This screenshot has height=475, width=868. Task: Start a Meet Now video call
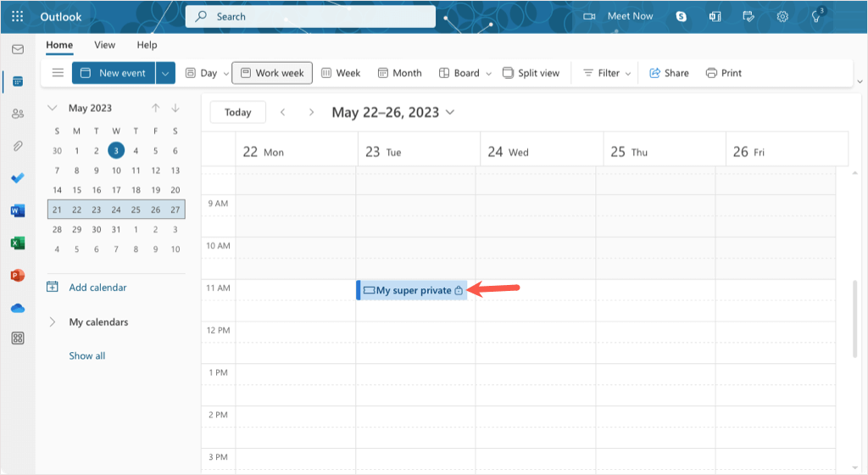(618, 16)
